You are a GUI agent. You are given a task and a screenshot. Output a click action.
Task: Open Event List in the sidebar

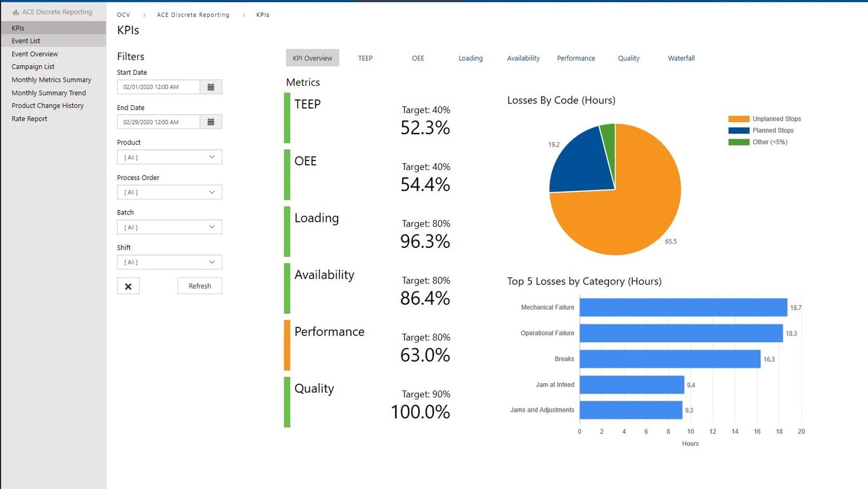(x=26, y=41)
